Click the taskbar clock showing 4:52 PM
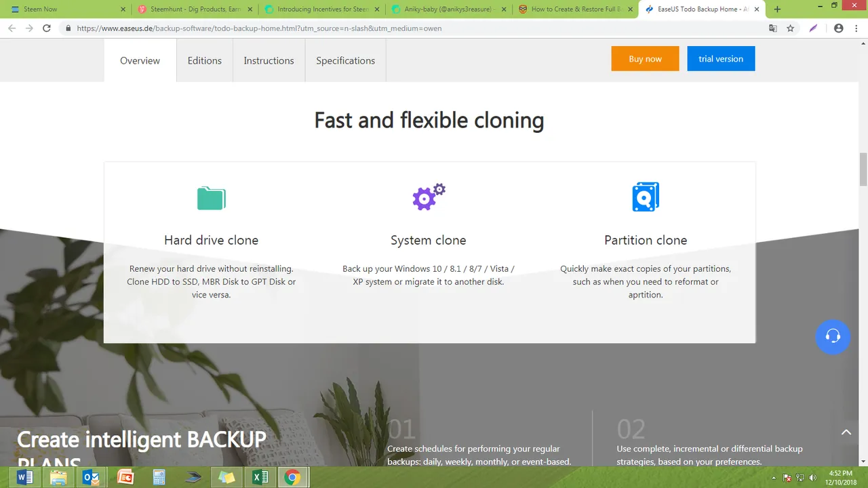 [x=842, y=477]
